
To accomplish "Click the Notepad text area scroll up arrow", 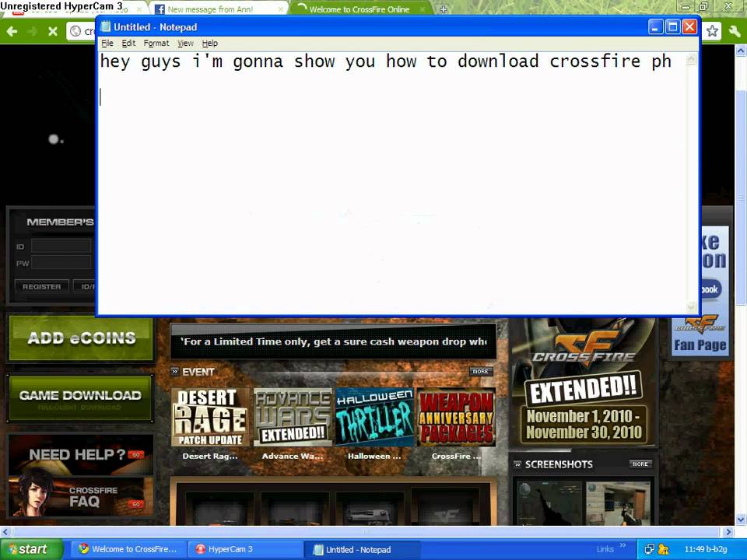I will 691,60.
